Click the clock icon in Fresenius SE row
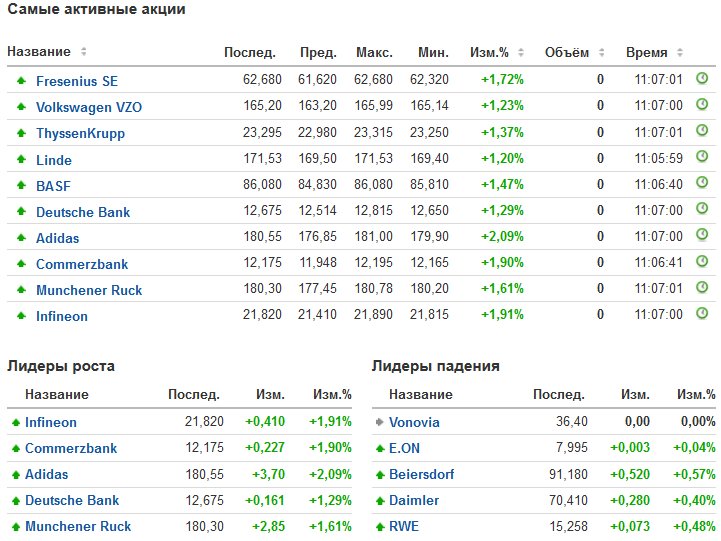The width and height of the screenshot is (721, 541). 702,79
